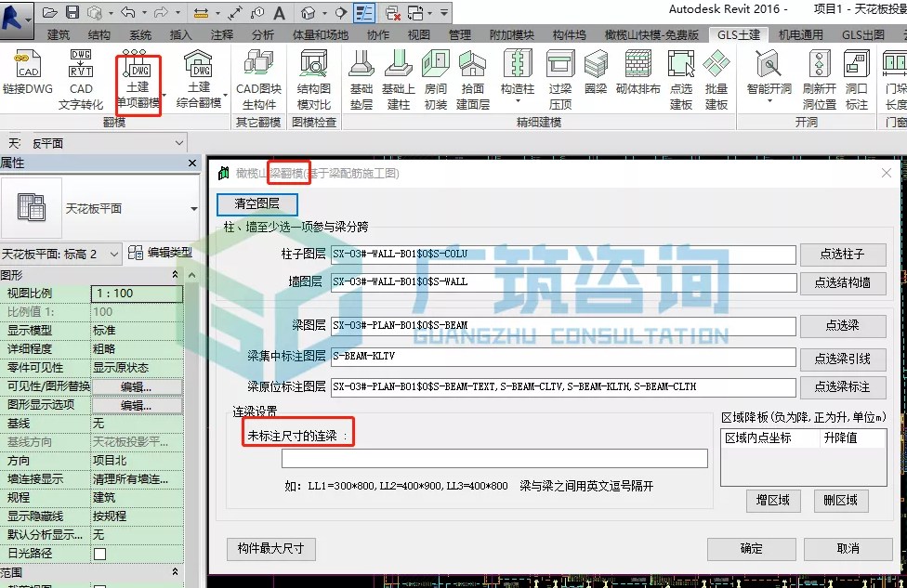The height and width of the screenshot is (588, 907).
Task: Click 编辑 button for 图形显示选项
Action: 137,405
